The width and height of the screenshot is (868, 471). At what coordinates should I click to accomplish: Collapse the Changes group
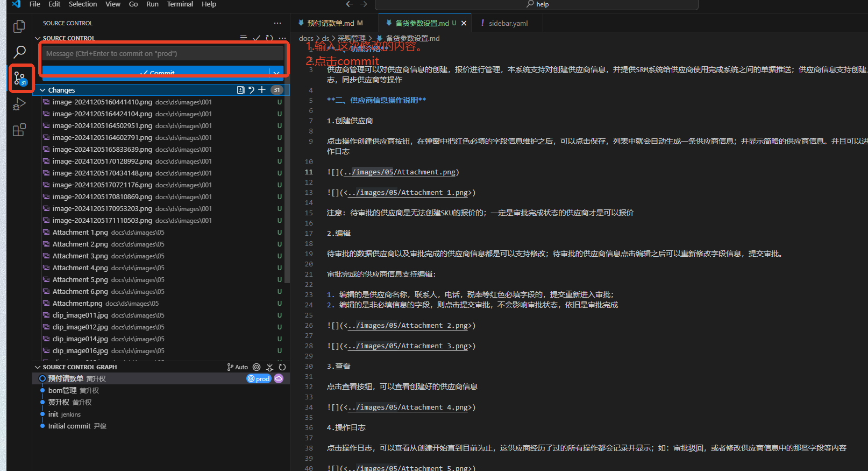coord(42,90)
